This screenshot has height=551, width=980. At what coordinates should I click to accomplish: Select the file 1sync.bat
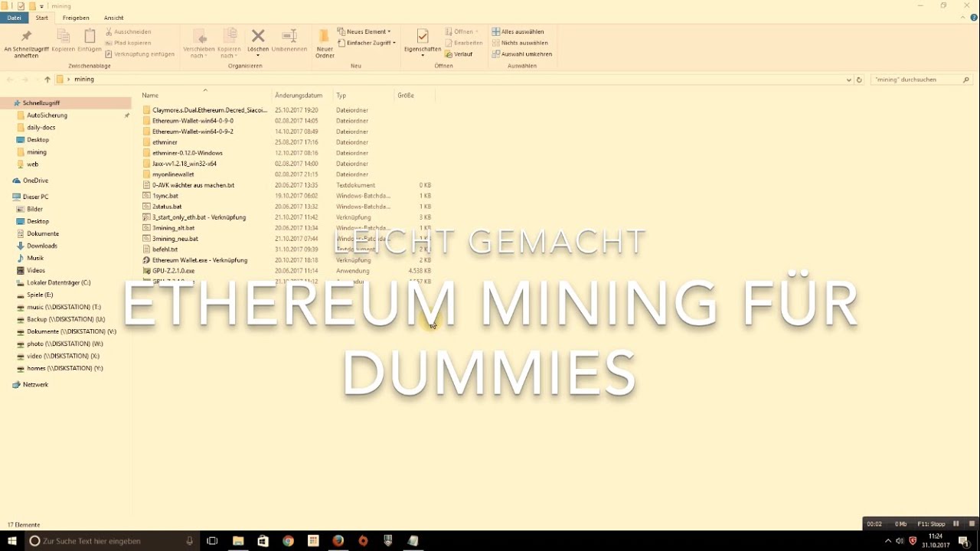[165, 196]
